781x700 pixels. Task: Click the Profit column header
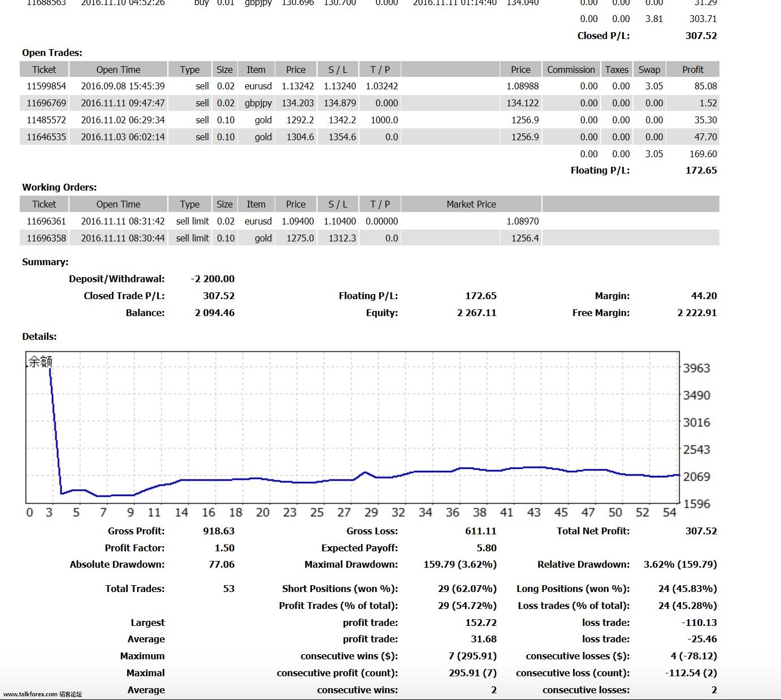tap(693, 70)
